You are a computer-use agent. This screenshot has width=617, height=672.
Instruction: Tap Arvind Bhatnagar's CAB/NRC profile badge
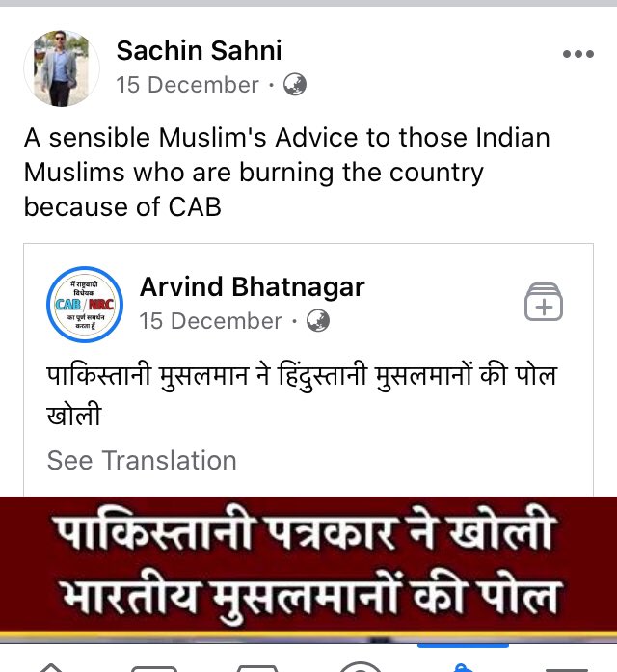[85, 305]
